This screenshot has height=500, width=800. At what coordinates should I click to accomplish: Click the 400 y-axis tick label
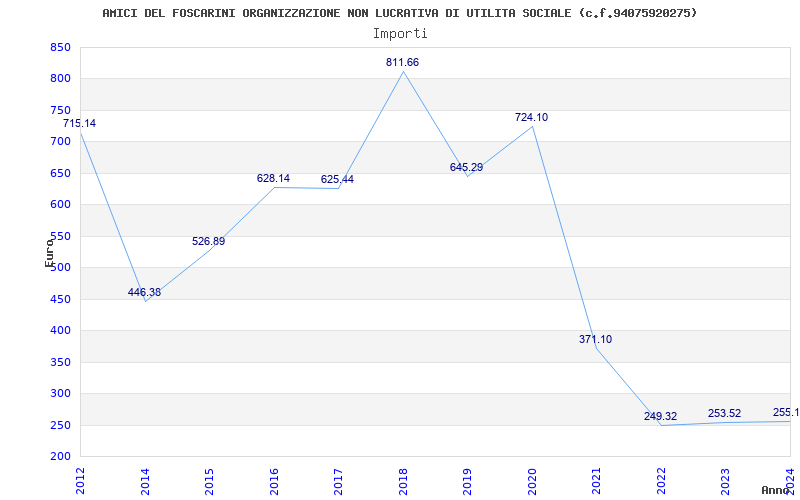(60, 331)
